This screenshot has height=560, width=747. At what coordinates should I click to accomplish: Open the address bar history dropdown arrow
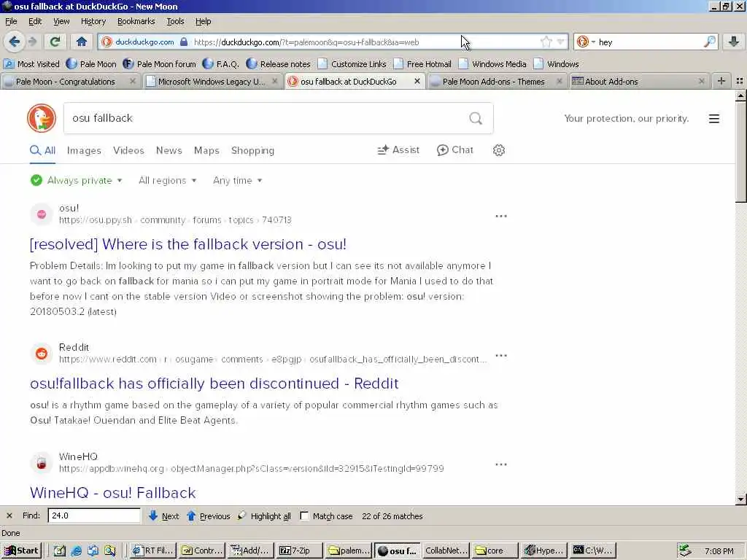click(x=560, y=42)
